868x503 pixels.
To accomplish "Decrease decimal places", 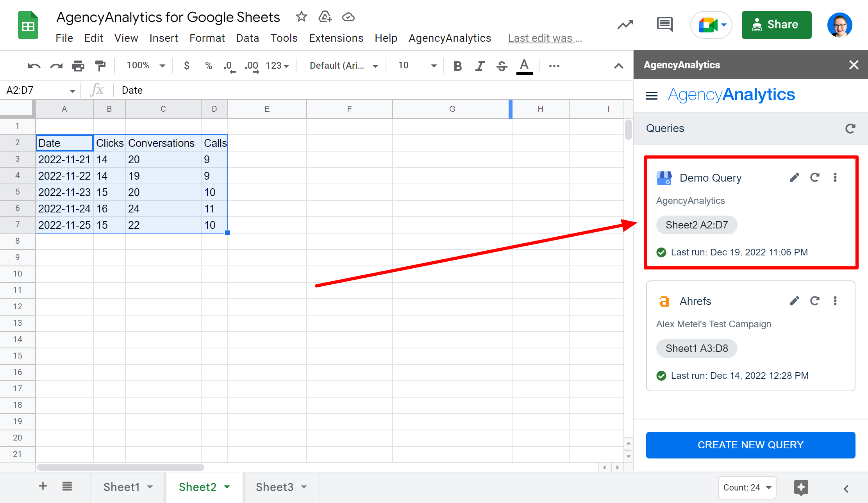I will pyautogui.click(x=229, y=66).
